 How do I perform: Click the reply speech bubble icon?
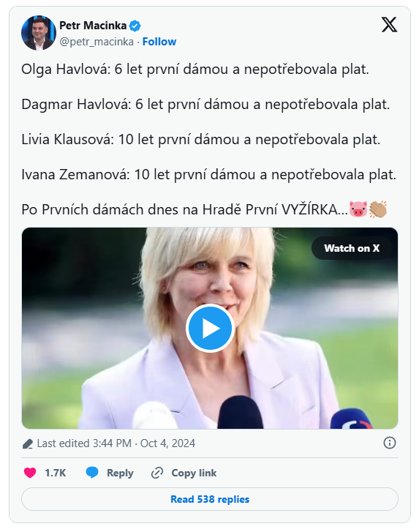(x=92, y=473)
